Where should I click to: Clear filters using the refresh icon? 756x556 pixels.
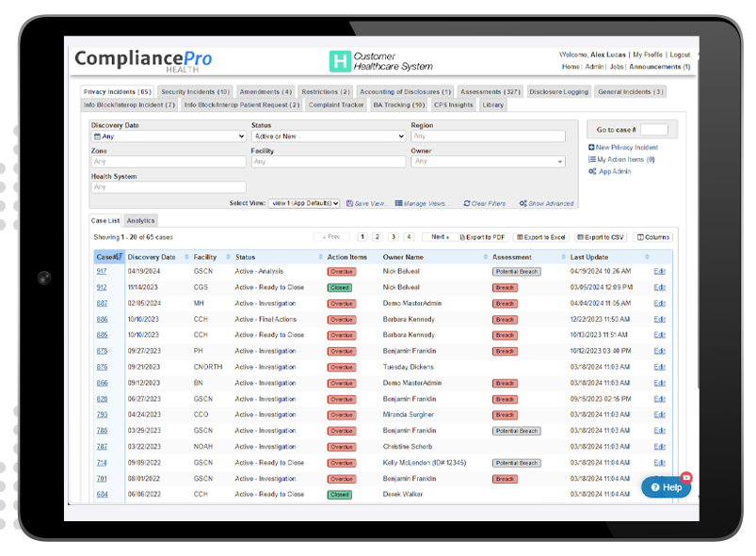point(467,203)
